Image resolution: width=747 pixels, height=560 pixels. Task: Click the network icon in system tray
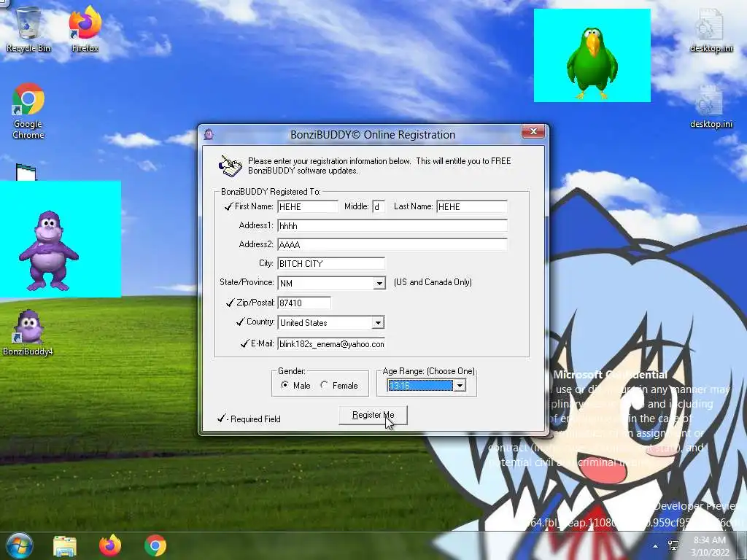click(673, 545)
